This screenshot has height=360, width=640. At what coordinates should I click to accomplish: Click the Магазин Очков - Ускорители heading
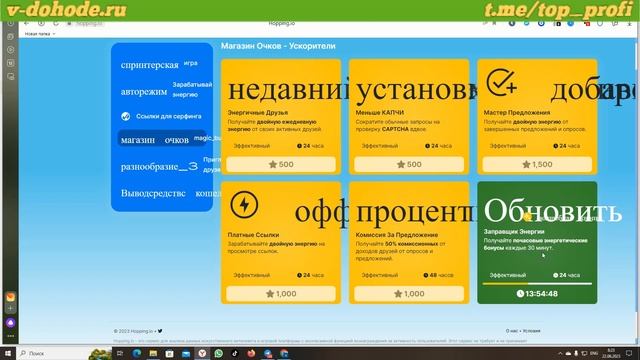click(x=278, y=46)
